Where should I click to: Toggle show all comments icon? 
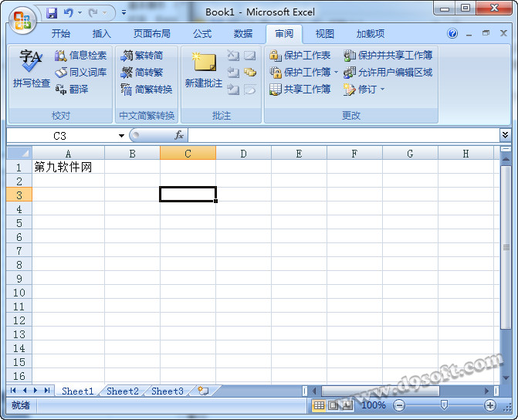tap(250, 72)
